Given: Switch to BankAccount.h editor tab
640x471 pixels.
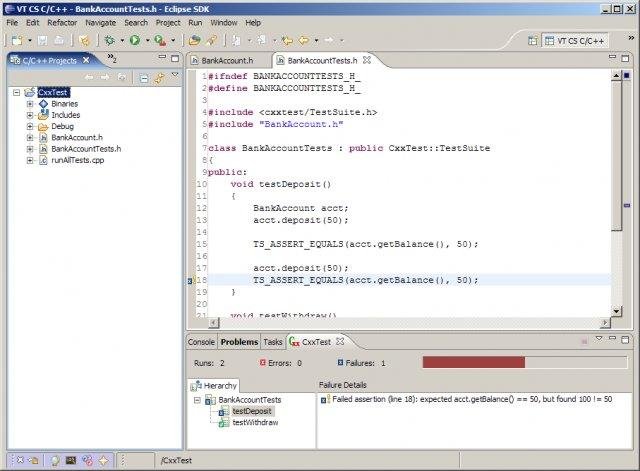Looking at the screenshot, I should point(226,61).
